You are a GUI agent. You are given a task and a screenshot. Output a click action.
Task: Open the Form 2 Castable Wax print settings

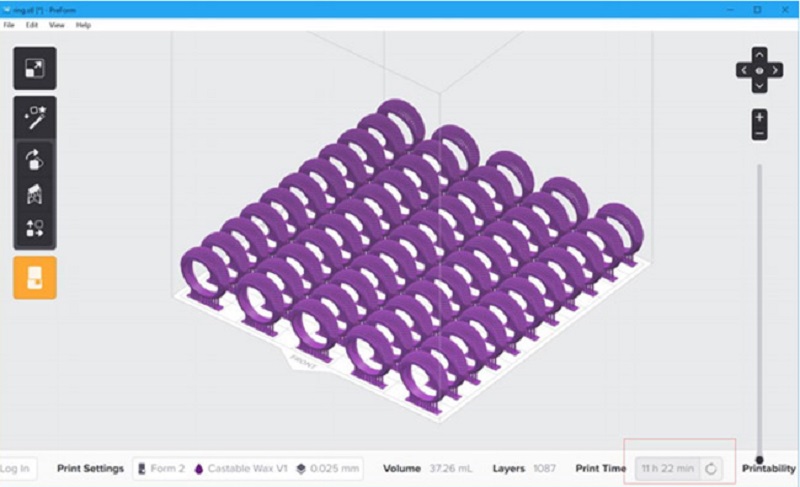pyautogui.click(x=247, y=468)
